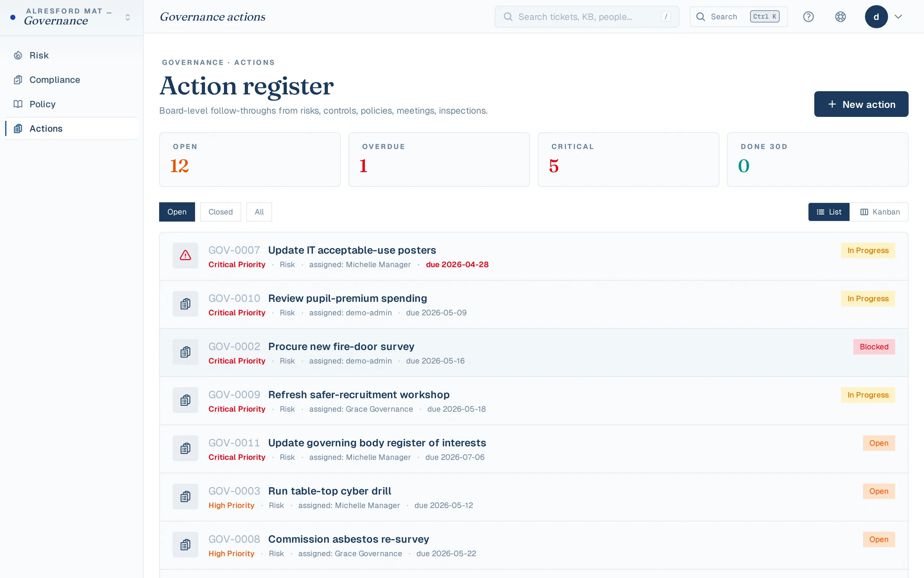Expand the user account menu chevron
This screenshot has height=578, width=924.
click(x=898, y=17)
